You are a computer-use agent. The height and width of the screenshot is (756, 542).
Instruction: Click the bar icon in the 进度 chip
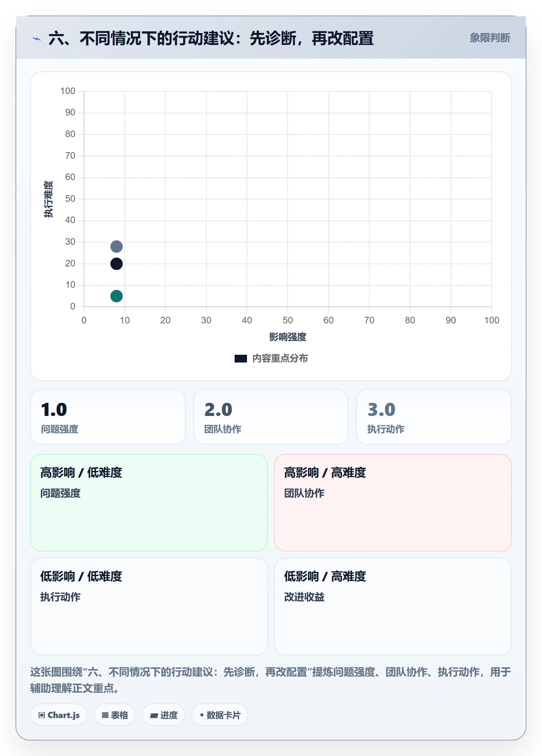pos(154,716)
